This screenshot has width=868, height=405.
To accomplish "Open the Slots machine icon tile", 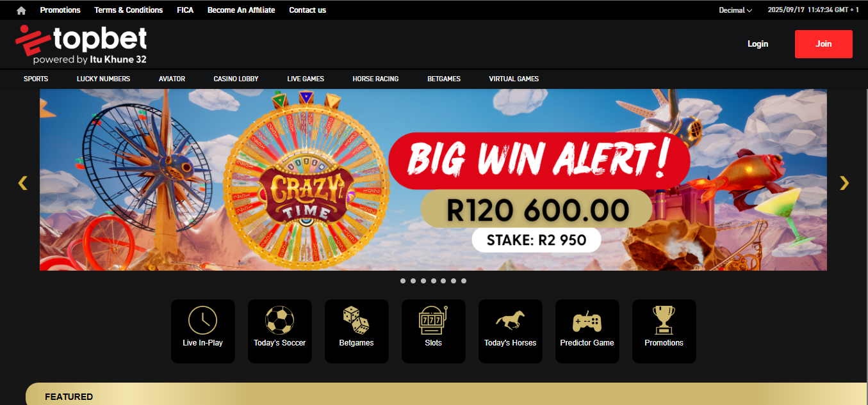I will coord(434,331).
